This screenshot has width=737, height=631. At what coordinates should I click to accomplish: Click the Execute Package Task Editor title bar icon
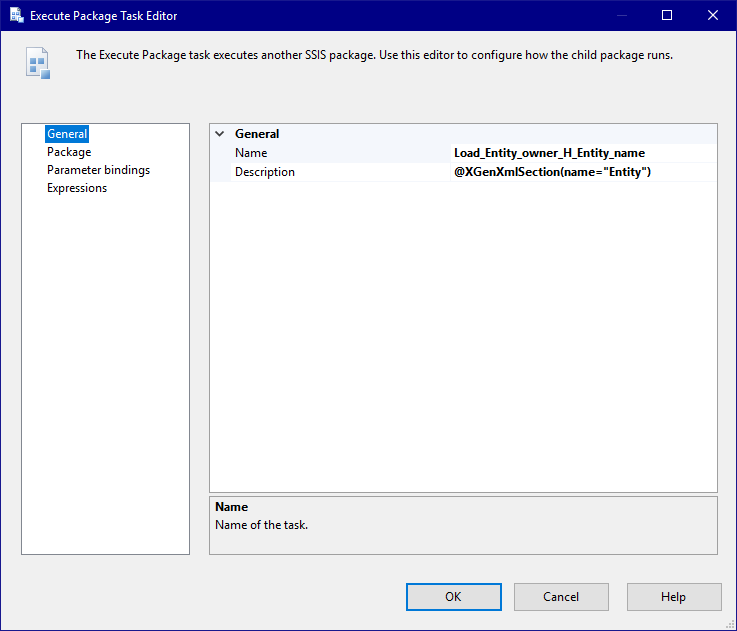coord(16,16)
